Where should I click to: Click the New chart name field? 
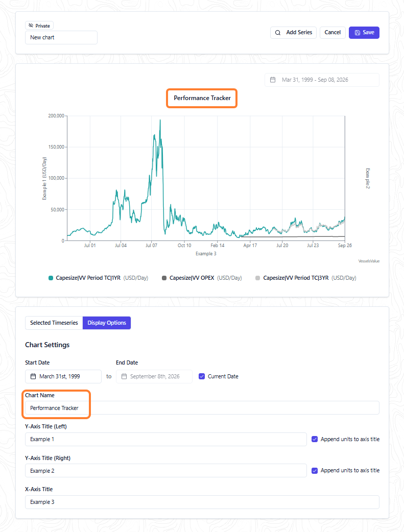(61, 37)
